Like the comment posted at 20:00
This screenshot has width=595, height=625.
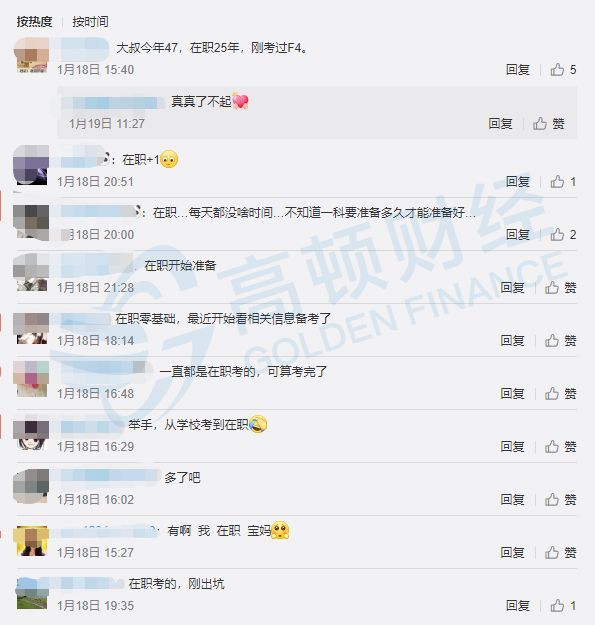coord(563,235)
